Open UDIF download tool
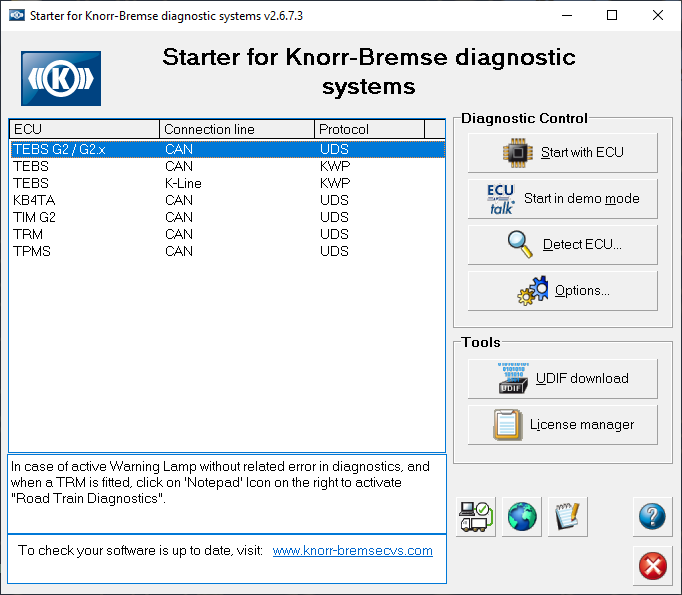The height and width of the screenshot is (595, 682). pos(563,379)
